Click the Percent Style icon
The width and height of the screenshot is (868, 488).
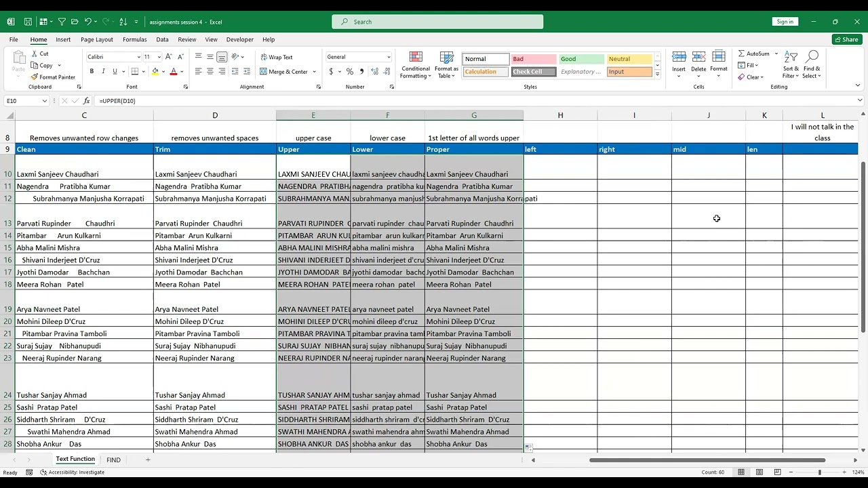[350, 71]
